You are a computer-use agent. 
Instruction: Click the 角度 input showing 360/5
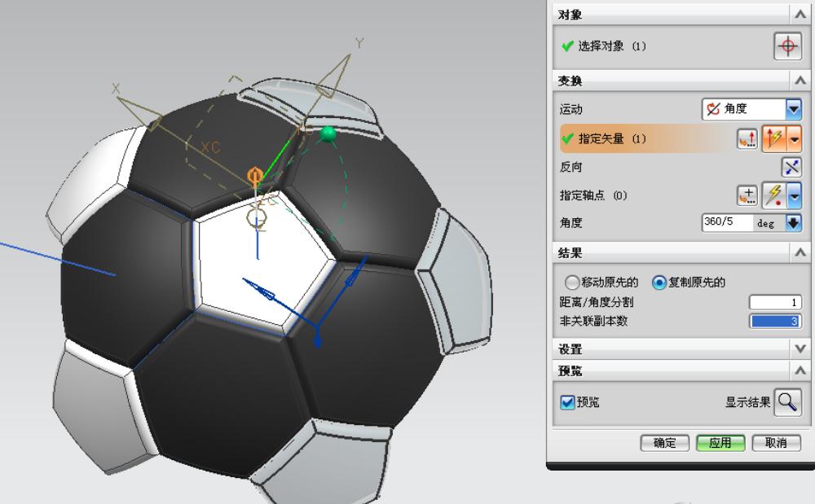725,222
